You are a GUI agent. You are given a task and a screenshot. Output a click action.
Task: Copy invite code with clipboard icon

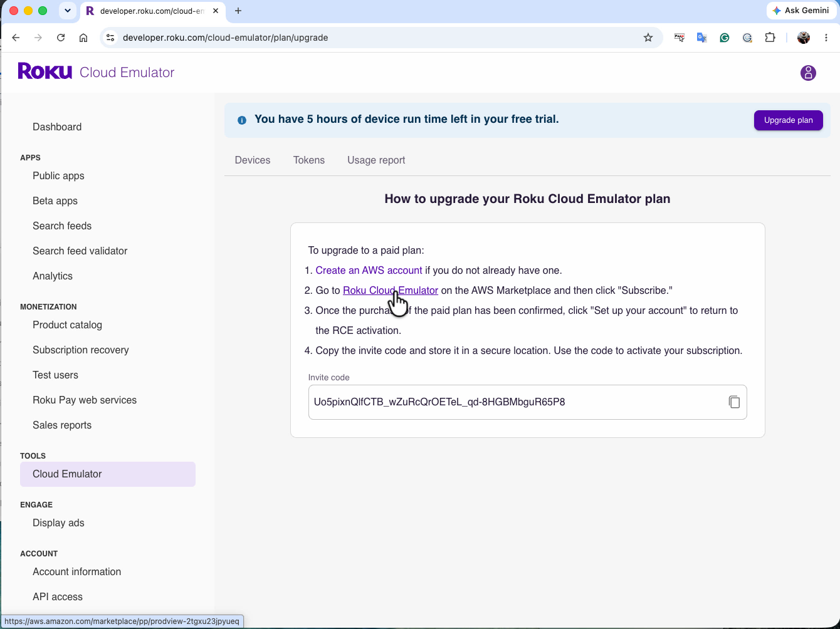[x=734, y=402]
